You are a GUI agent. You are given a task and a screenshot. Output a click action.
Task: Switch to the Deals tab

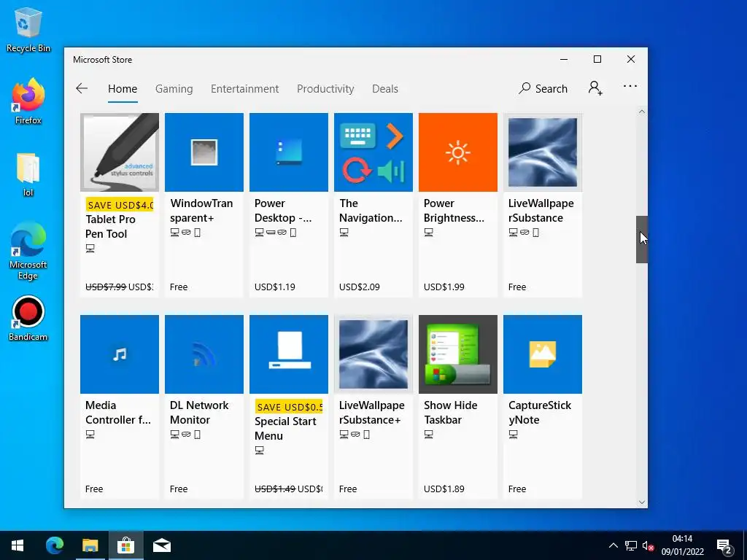[x=385, y=88]
